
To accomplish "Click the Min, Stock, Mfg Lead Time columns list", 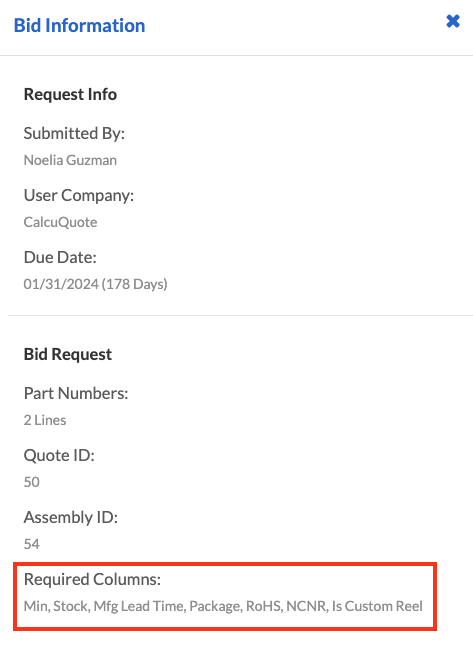I will point(223,606).
